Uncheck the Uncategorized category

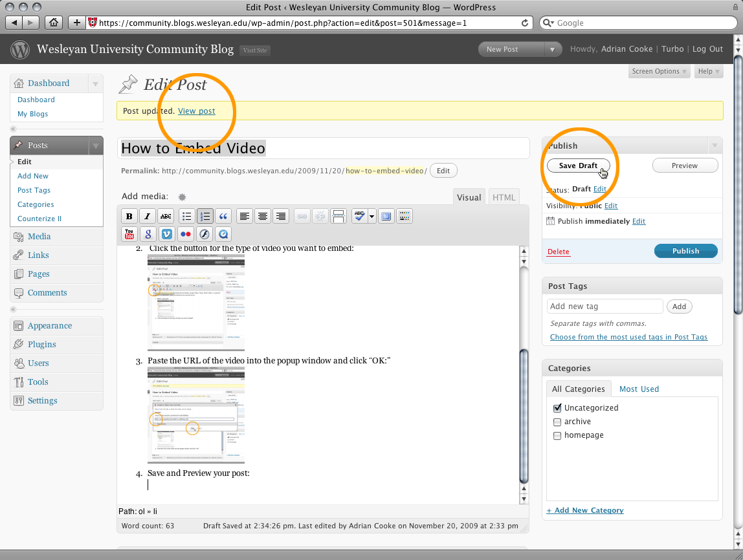(557, 407)
